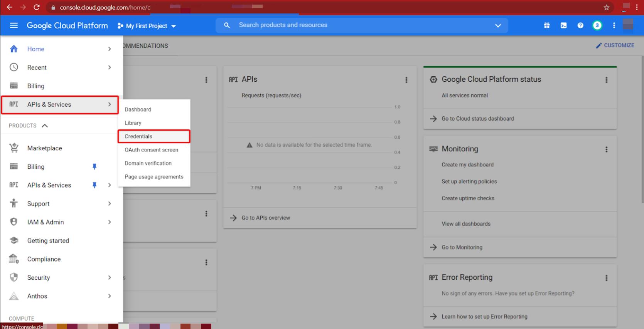Expand IAM & Admin submenu
Image resolution: width=644 pixels, height=329 pixels.
coord(110,222)
